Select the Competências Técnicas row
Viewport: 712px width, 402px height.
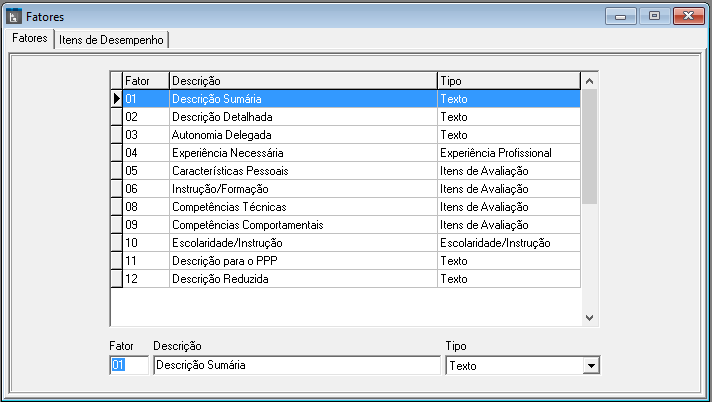(x=346, y=207)
